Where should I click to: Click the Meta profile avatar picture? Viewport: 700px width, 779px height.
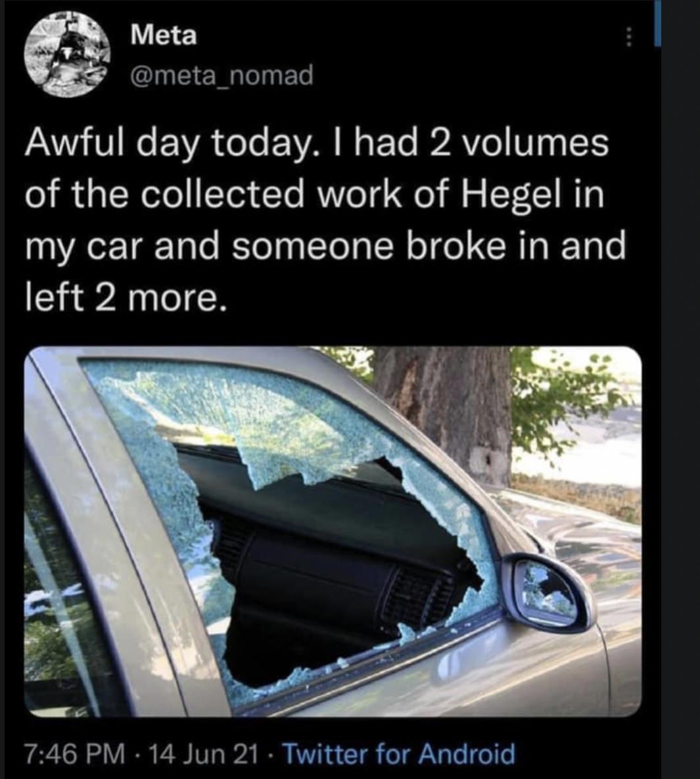tap(68, 54)
